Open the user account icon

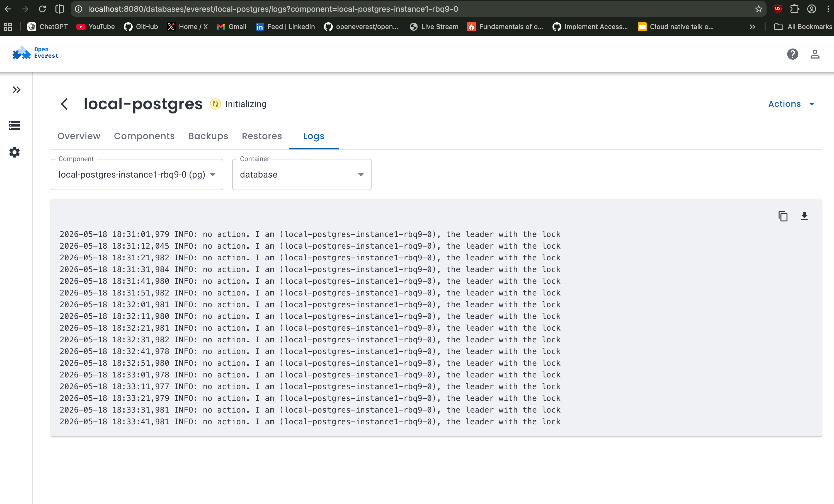pos(815,54)
